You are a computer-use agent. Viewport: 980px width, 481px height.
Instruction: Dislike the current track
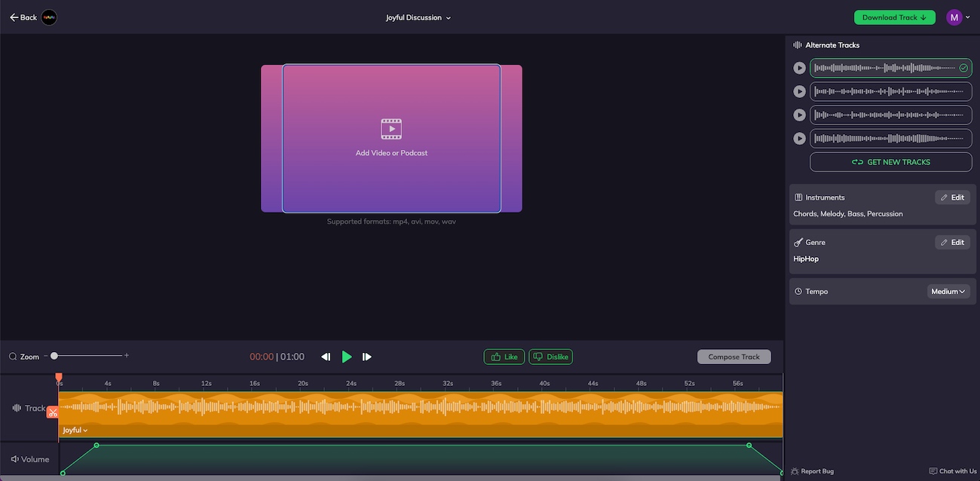(550, 357)
